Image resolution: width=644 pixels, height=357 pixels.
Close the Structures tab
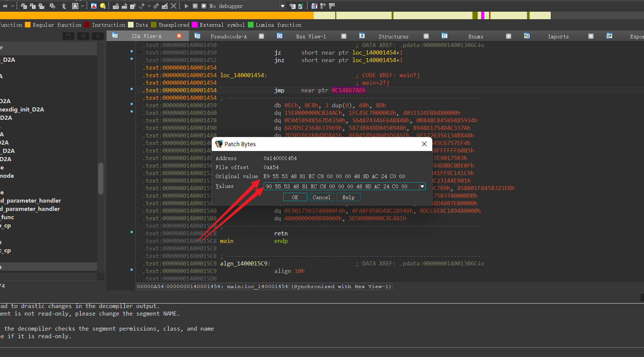(426, 36)
